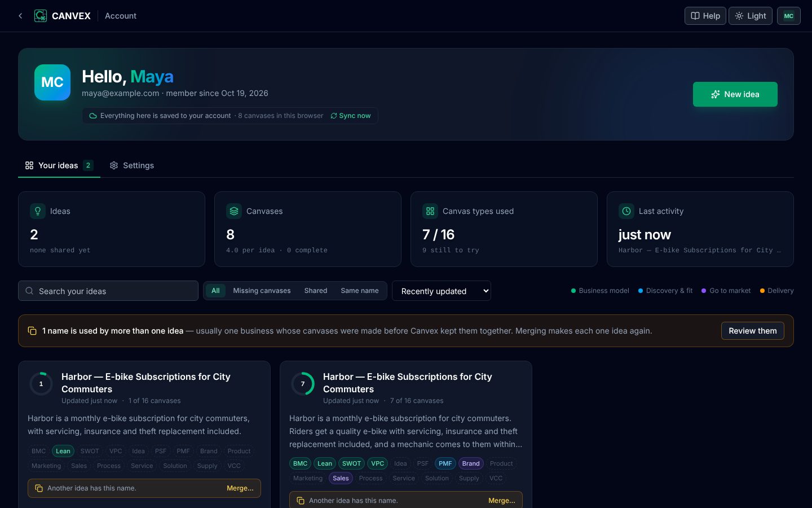Click progress ring showing 7

pos(303,384)
